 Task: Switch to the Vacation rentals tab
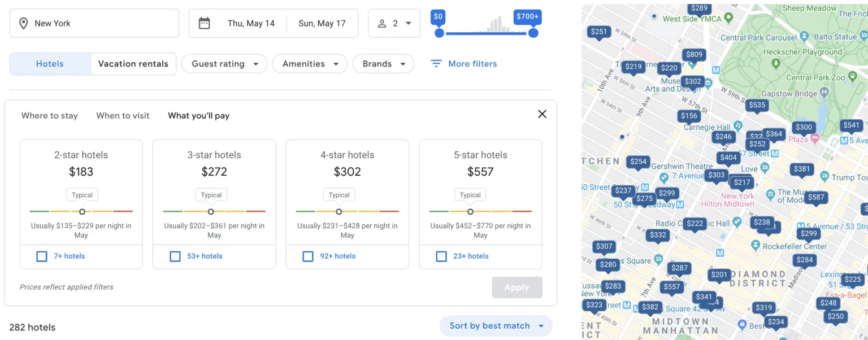pyautogui.click(x=133, y=63)
